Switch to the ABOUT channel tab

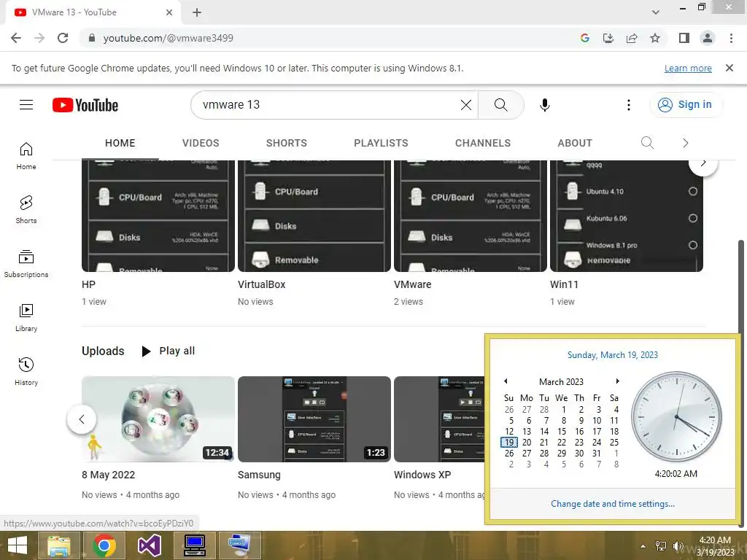pos(575,143)
